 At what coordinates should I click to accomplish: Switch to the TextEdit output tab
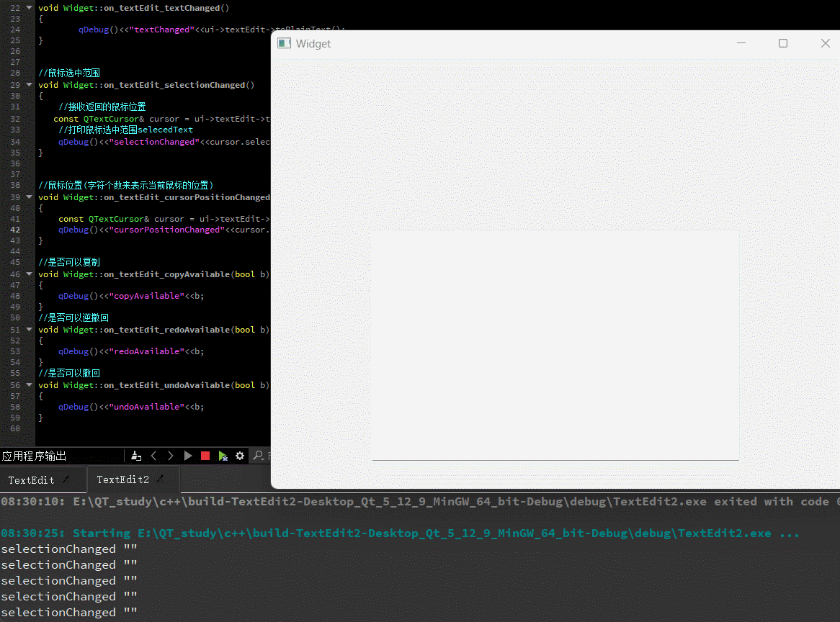[x=31, y=480]
